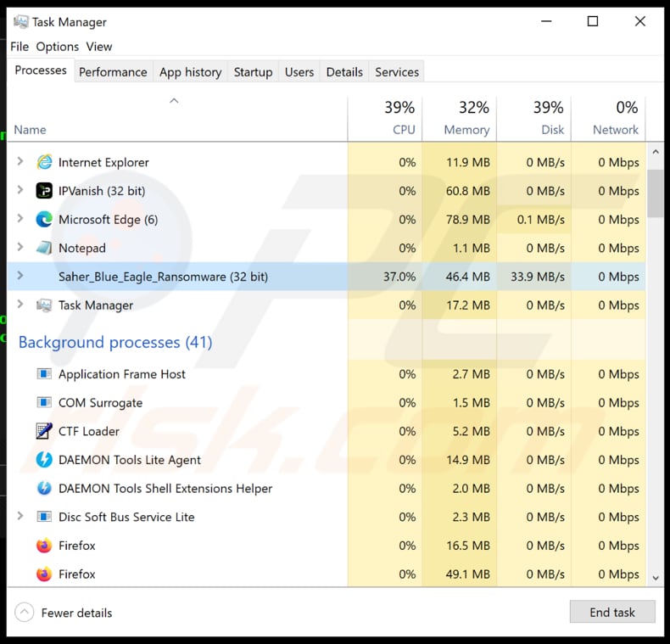Sort by the Network column header

(608, 119)
